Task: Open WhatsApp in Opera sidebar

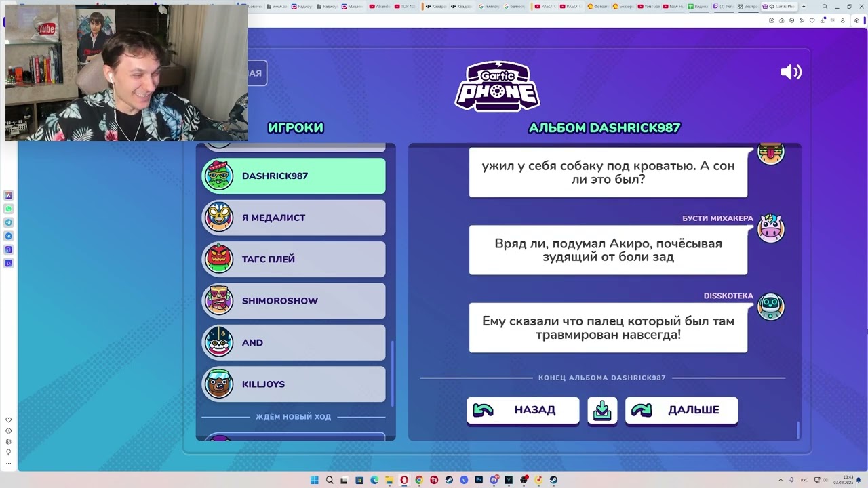Action: pos(9,209)
